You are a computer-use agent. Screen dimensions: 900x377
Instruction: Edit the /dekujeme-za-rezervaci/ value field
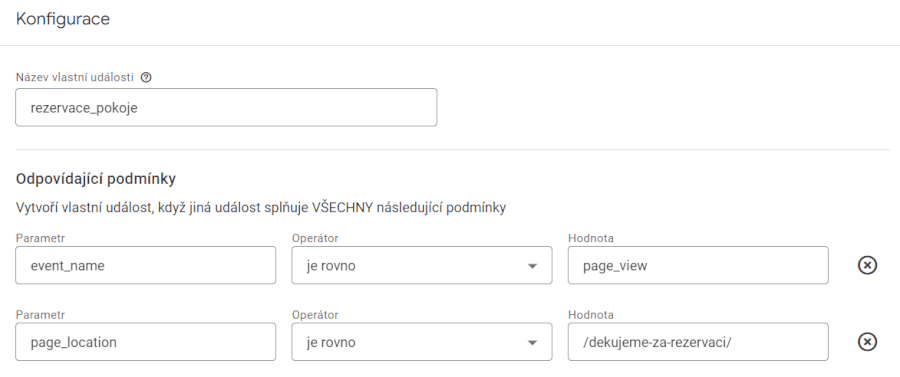coord(698,342)
